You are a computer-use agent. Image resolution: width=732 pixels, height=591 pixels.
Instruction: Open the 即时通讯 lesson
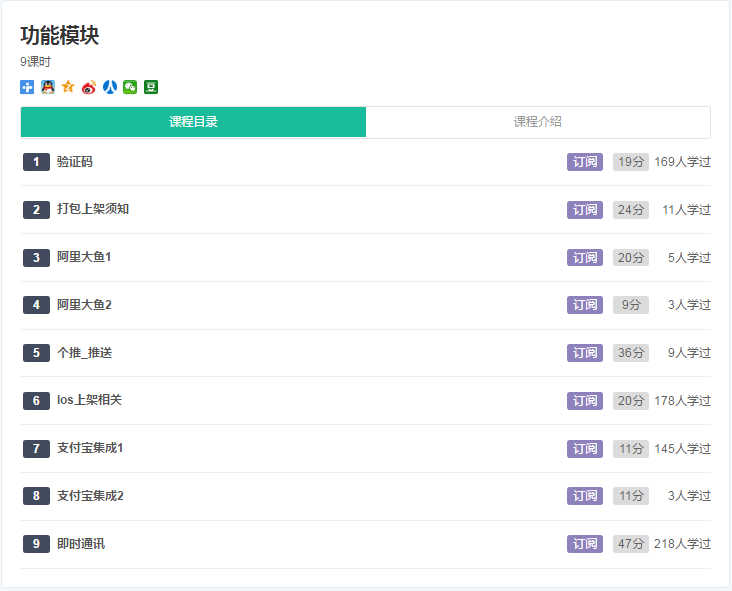[81, 544]
